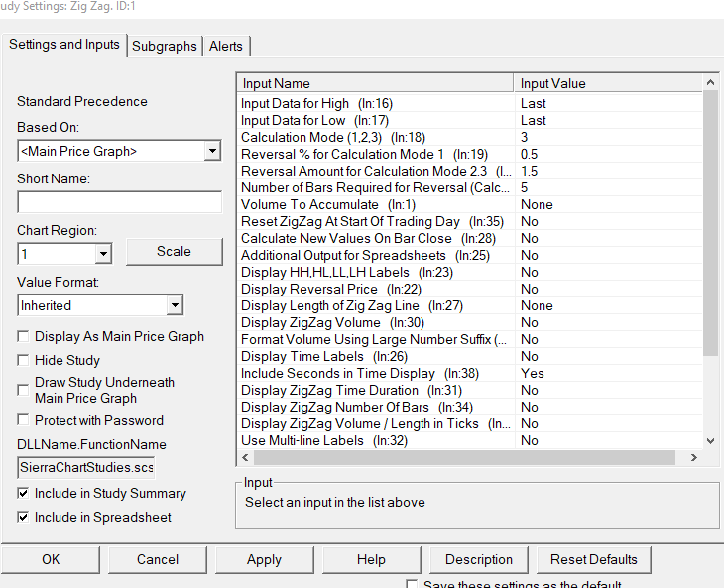The image size is (724, 588).
Task: Click the Input Name column header
Action: point(376,83)
